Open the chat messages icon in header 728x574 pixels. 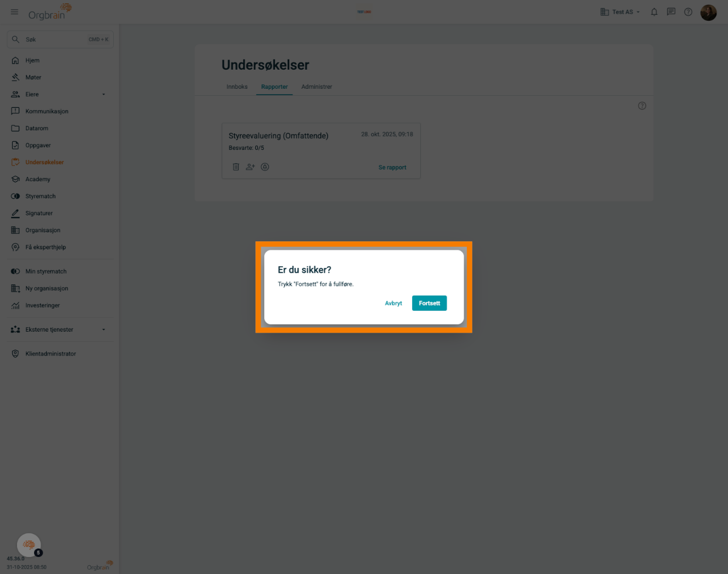671,12
